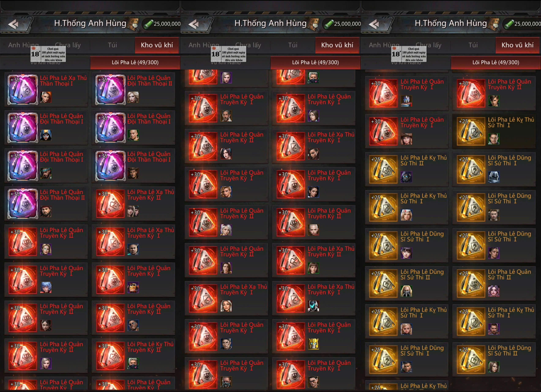Tap the bald pale hero portrait under Truyền Kỳ II

click(313, 230)
